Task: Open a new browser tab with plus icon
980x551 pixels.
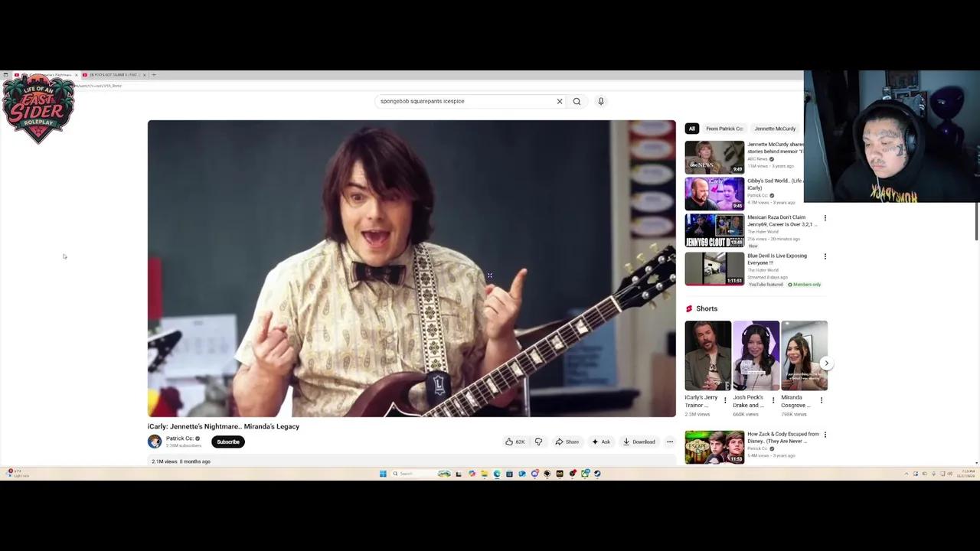Action: (x=154, y=75)
